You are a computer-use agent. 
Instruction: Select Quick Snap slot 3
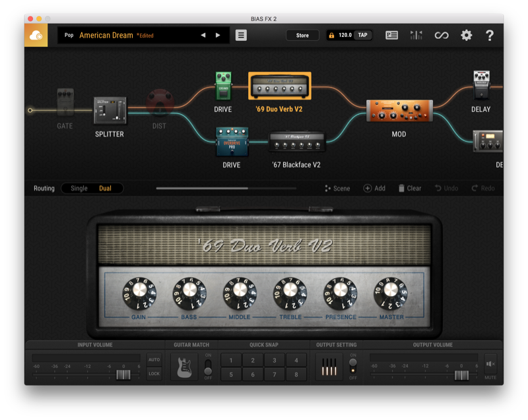pyautogui.click(x=275, y=360)
